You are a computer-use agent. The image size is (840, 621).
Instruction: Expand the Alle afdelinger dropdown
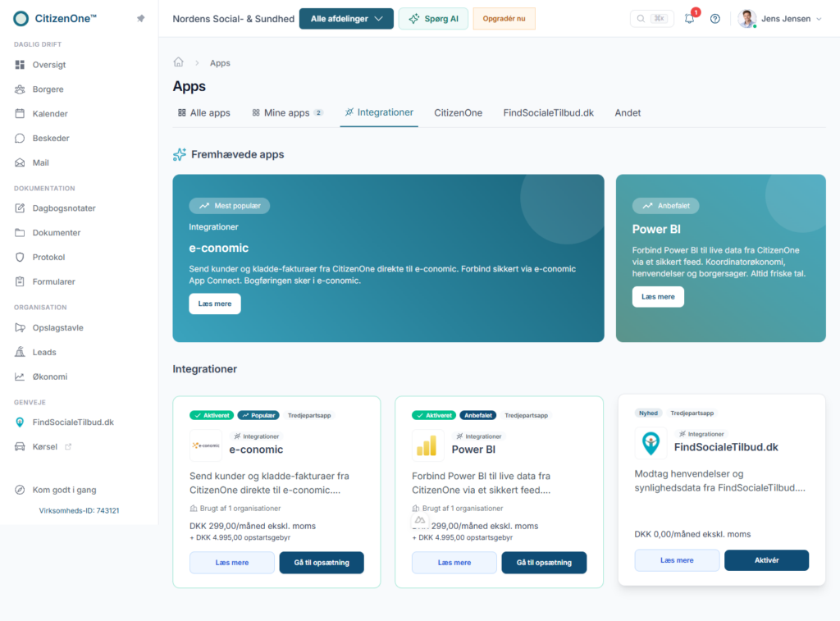tap(347, 19)
